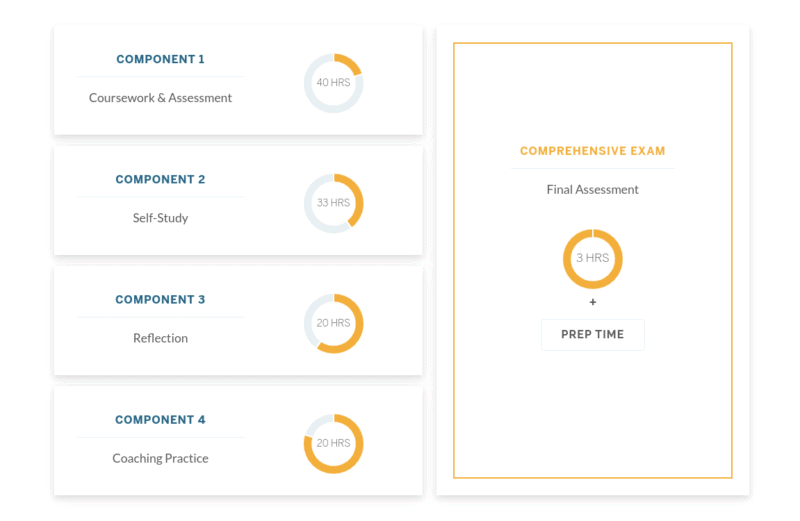Click the 3 HRS exam ring

[592, 259]
